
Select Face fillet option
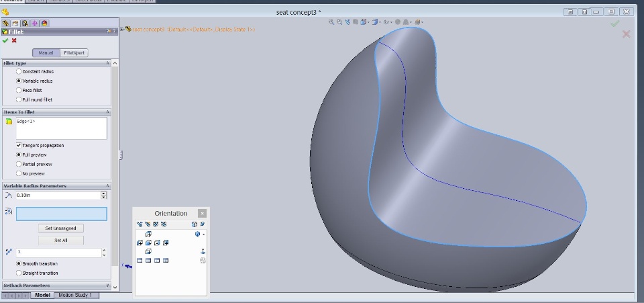click(x=19, y=90)
